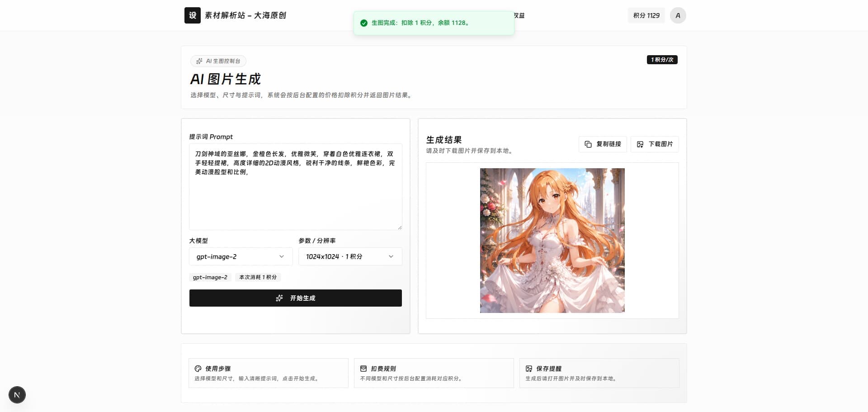Copy the image link with 复制链接
The image size is (868, 412).
(603, 144)
